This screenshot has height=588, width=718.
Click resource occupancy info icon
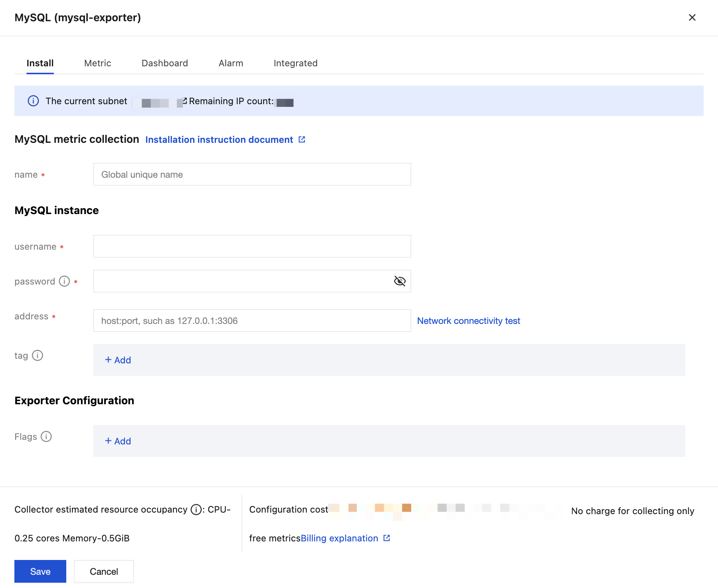(196, 510)
